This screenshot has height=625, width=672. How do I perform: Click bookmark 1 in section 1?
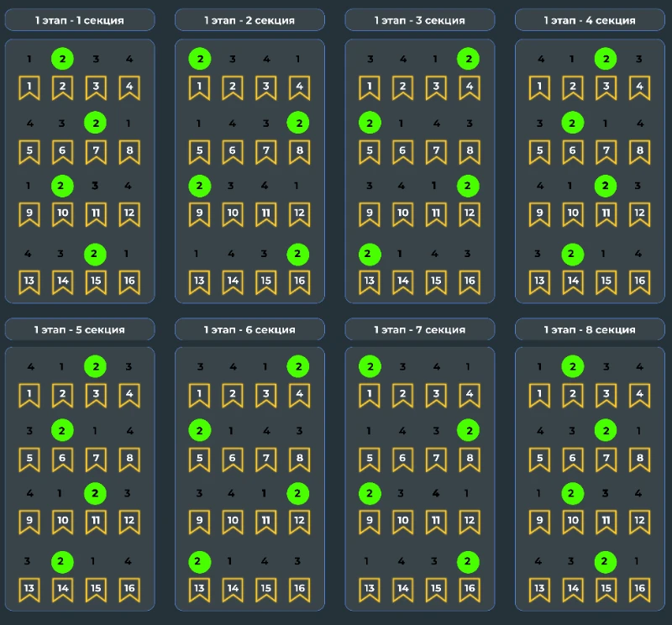29,87
